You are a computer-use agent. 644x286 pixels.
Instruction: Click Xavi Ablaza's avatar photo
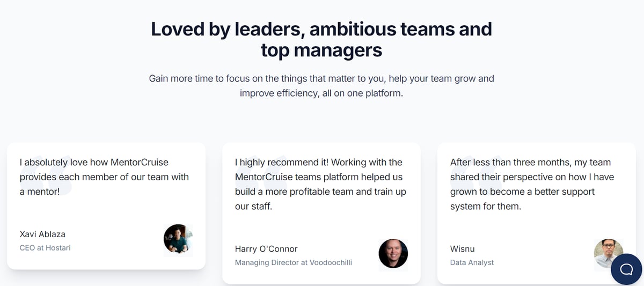(x=178, y=239)
